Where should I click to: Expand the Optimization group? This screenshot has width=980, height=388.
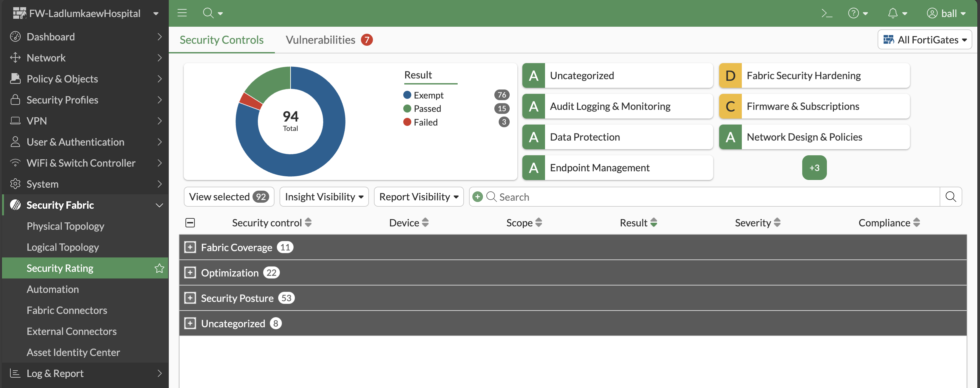pos(190,272)
